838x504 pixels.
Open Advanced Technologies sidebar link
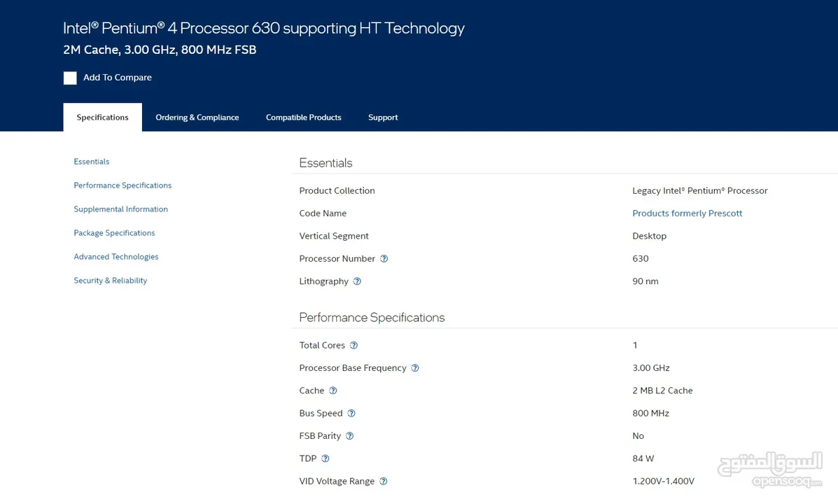[x=116, y=256]
